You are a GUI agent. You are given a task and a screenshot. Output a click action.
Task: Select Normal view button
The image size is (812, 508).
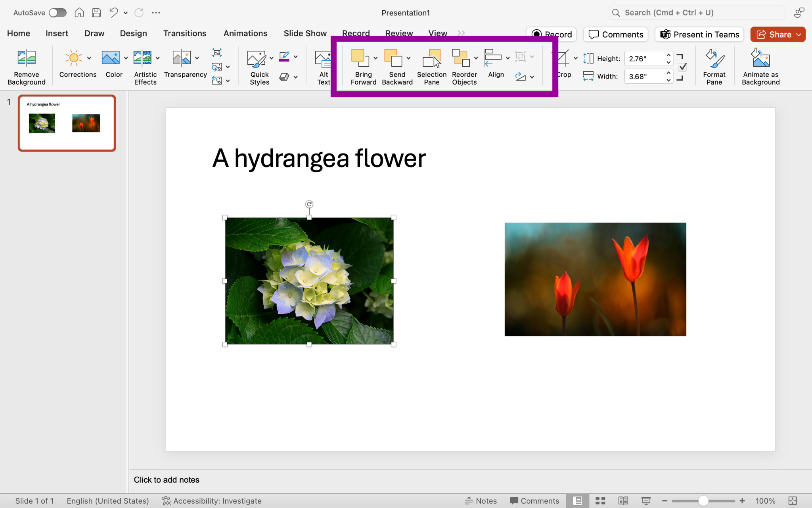(x=578, y=501)
